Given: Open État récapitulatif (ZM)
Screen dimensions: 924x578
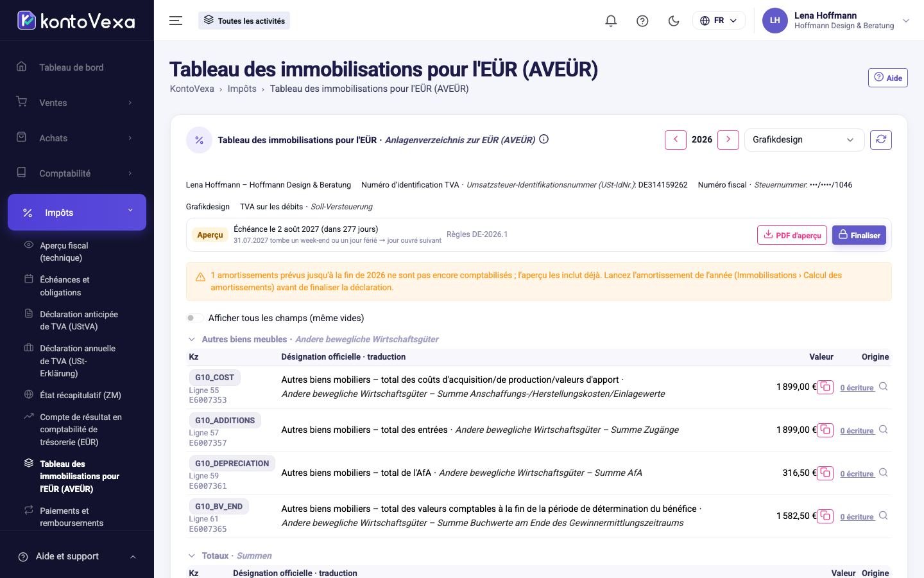Looking at the screenshot, I should point(77,395).
